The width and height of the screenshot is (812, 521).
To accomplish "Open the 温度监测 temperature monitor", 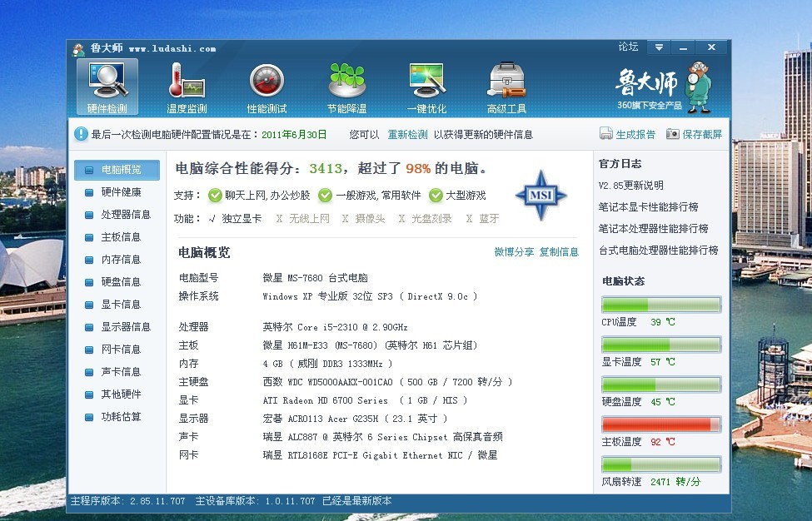I will pyautogui.click(x=187, y=87).
